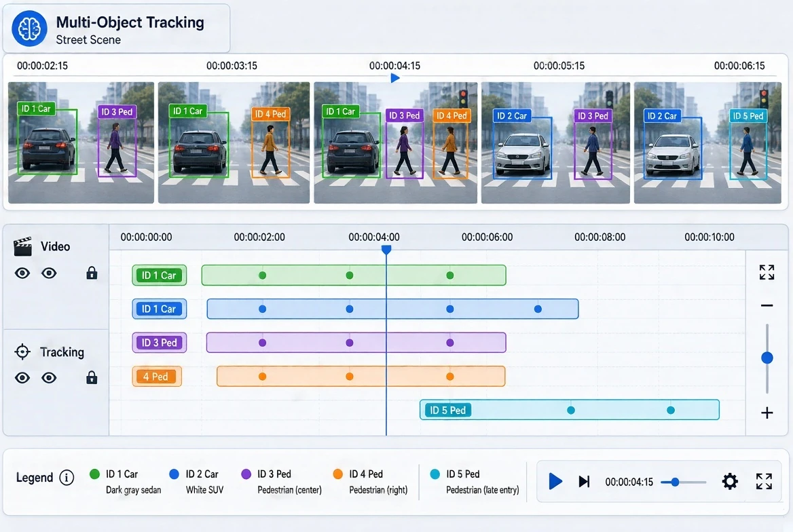The image size is (793, 532).
Task: Click the blue legend dot for ID 2 Car
Action: [174, 474]
